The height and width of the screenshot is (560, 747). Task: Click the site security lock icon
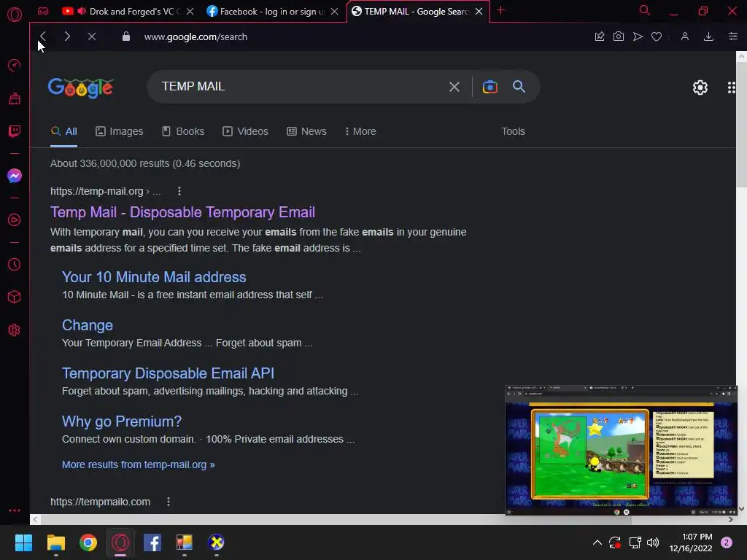tap(125, 36)
